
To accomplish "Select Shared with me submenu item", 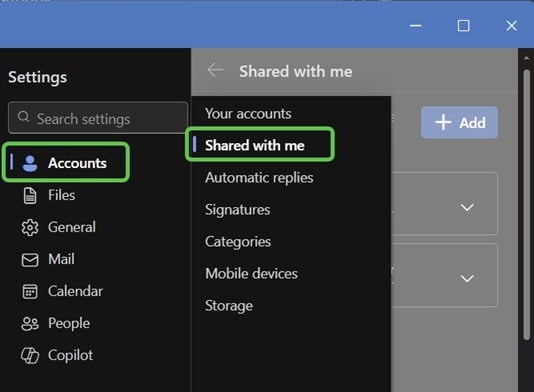I will pos(260,144).
